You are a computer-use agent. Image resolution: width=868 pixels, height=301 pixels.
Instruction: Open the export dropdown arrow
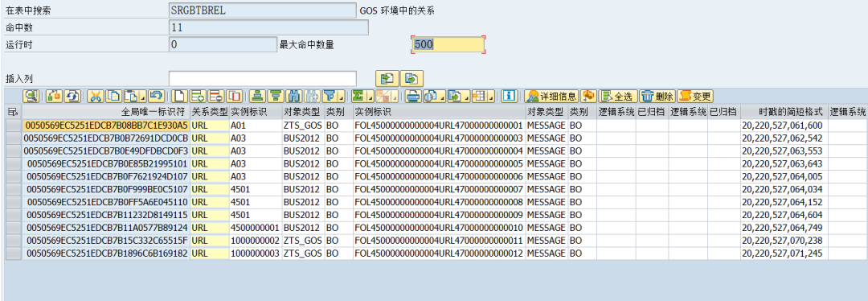pyautogui.click(x=466, y=97)
